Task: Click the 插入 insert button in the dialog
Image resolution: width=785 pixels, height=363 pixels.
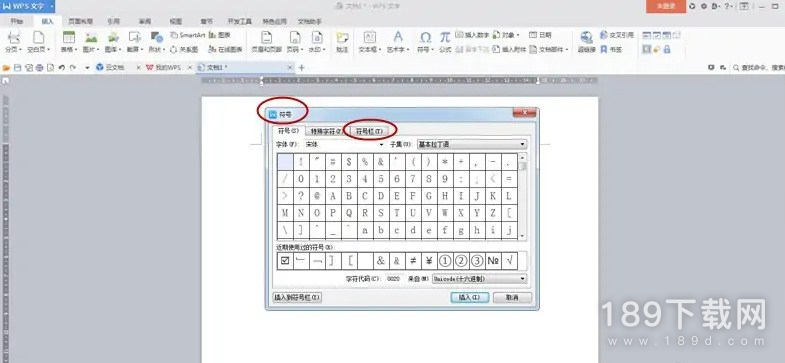Action: [x=469, y=297]
